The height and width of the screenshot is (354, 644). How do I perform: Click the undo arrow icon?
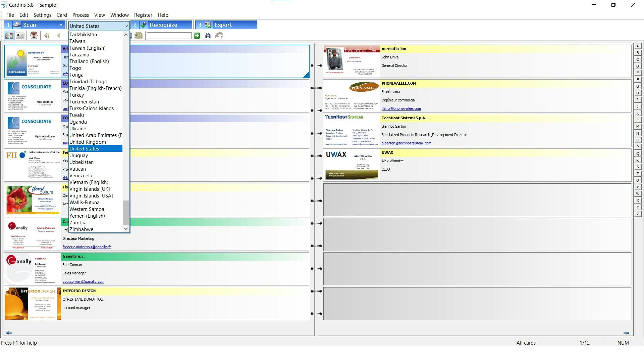[x=219, y=36]
